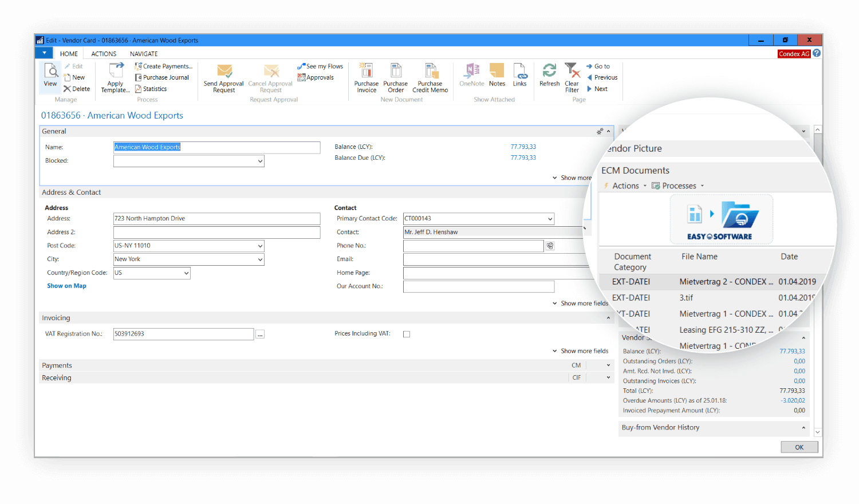Open the ECM Processes dropdown

point(679,186)
